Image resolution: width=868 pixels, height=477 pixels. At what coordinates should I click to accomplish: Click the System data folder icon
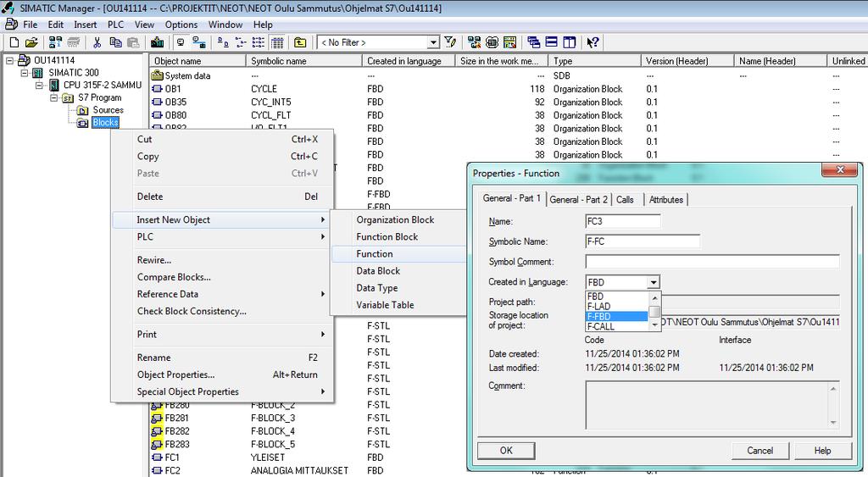click(157, 75)
